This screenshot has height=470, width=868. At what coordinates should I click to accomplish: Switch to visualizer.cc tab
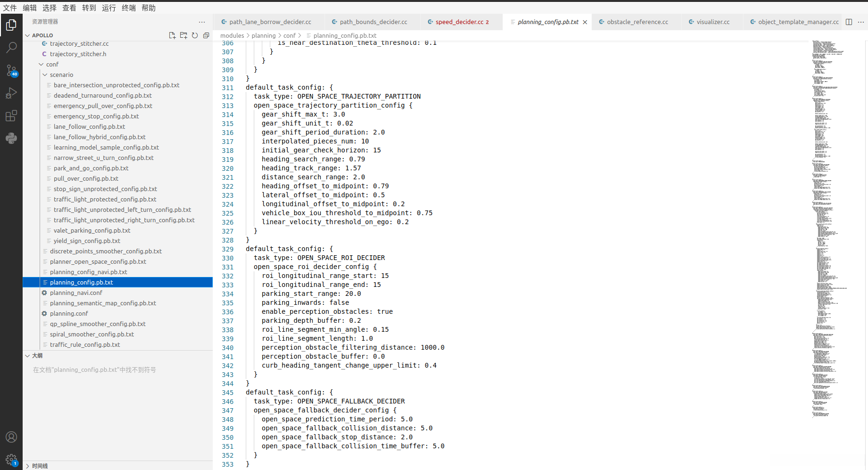point(711,22)
